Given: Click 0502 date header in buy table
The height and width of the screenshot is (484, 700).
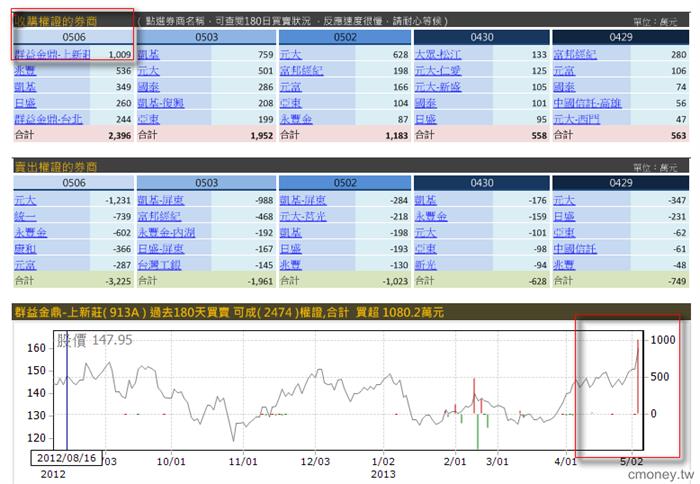Looking at the screenshot, I should (343, 37).
